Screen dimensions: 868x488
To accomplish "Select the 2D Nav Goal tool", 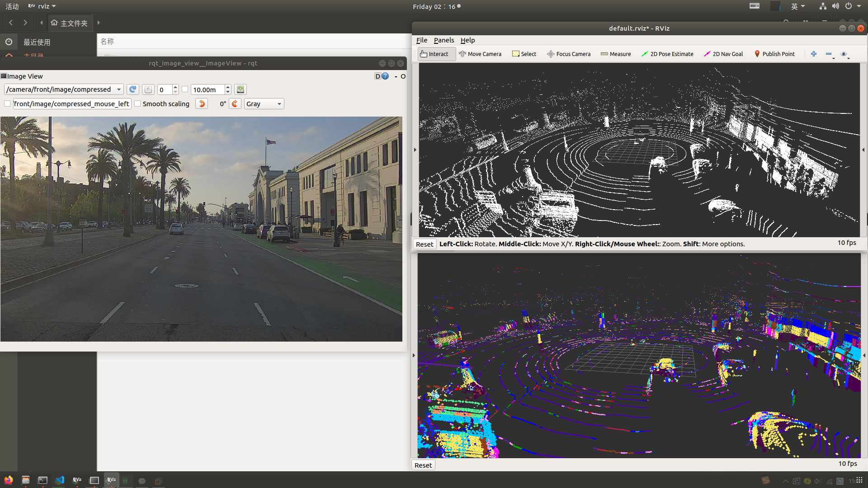I will (x=723, y=54).
